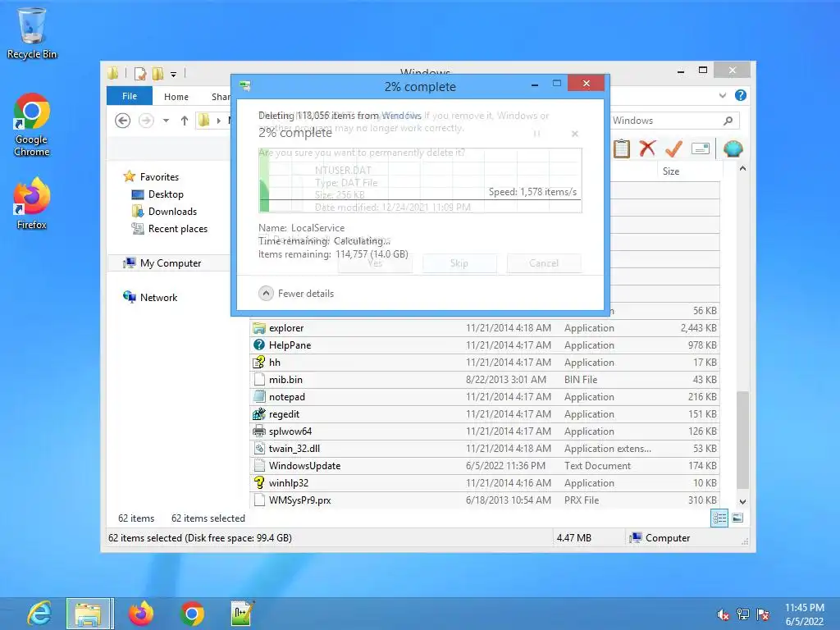The width and height of the screenshot is (840, 630).
Task: Click the address bar breadcrumb arrow
Action: [x=218, y=121]
